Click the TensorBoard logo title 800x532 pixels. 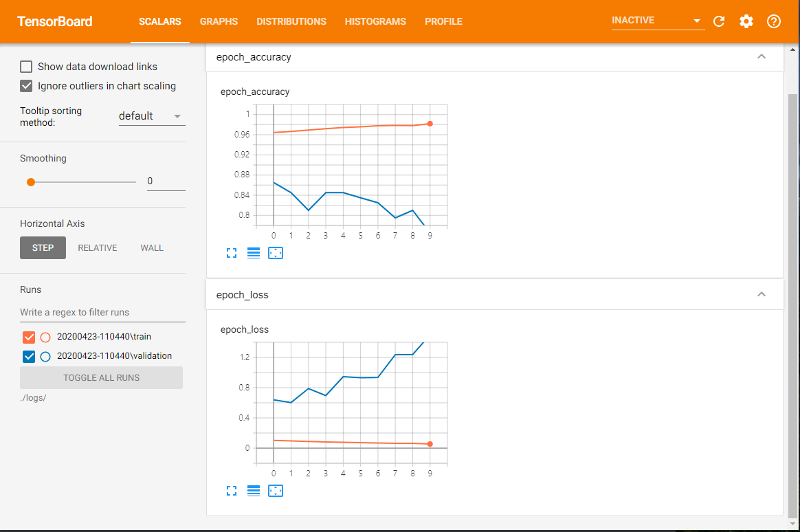pyautogui.click(x=54, y=21)
